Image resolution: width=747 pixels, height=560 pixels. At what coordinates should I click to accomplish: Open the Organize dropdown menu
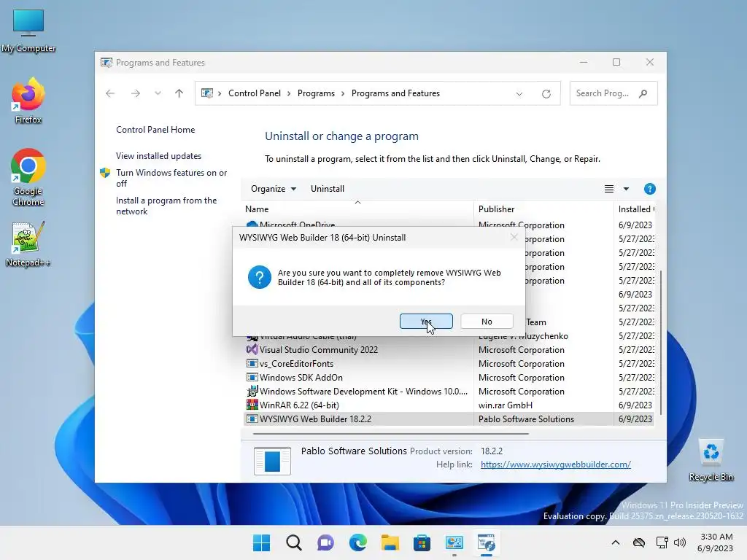[274, 189]
